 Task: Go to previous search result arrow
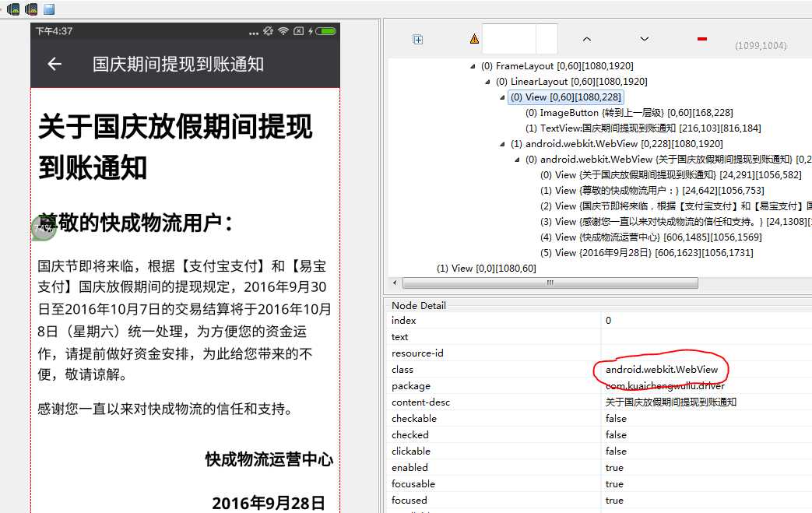[587, 39]
